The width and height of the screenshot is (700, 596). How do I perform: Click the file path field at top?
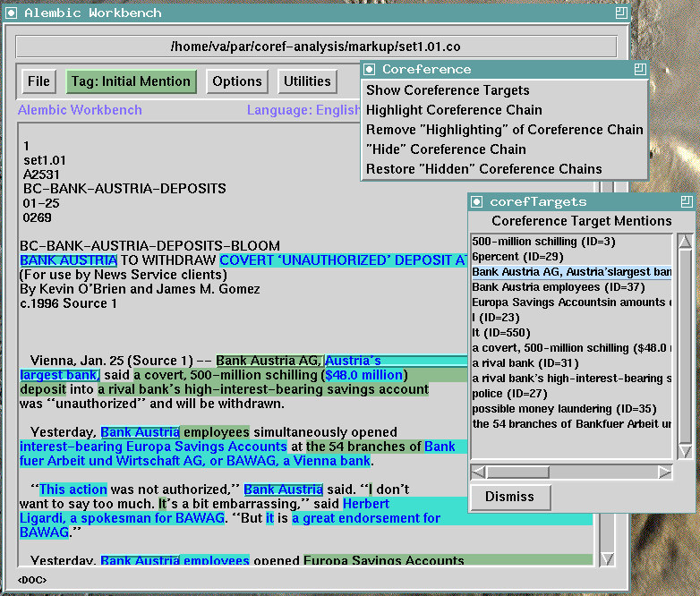pyautogui.click(x=316, y=47)
